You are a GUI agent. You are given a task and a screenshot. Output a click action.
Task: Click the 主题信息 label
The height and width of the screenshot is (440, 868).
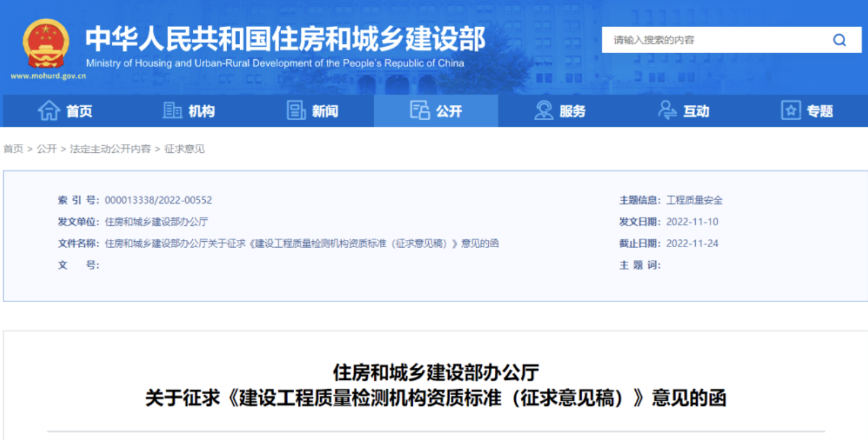tap(640, 201)
